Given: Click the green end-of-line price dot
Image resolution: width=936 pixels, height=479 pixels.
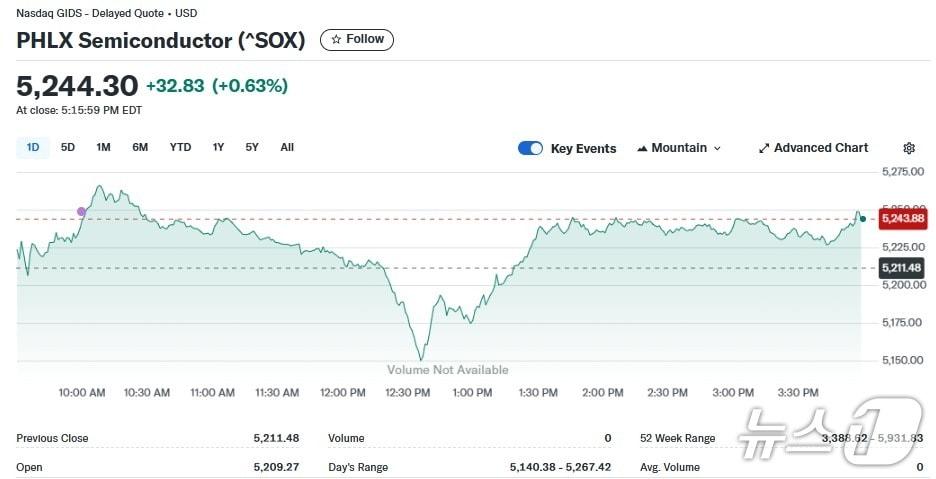Looking at the screenshot, I should [863, 218].
